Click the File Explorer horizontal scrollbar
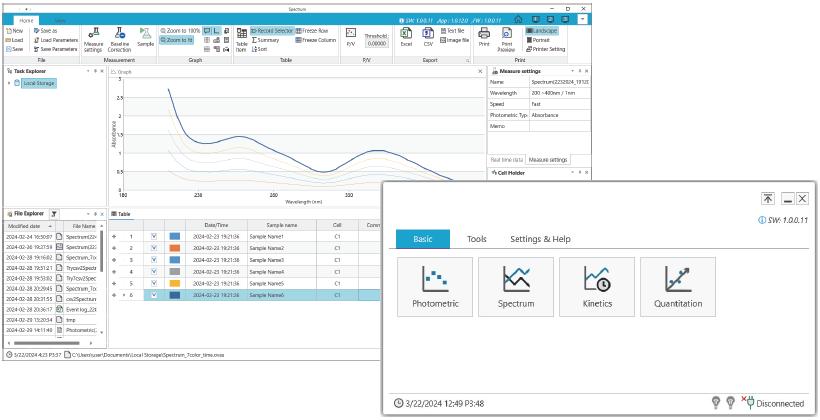 [x=48, y=343]
